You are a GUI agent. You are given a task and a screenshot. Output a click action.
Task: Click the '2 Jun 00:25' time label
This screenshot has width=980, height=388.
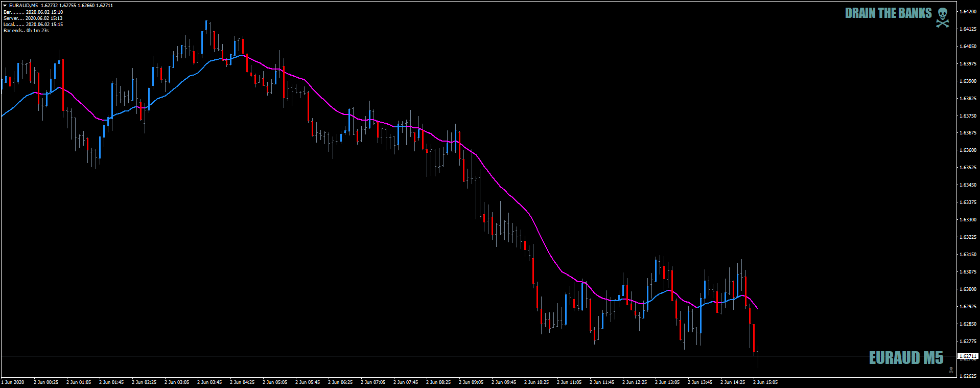click(x=46, y=382)
